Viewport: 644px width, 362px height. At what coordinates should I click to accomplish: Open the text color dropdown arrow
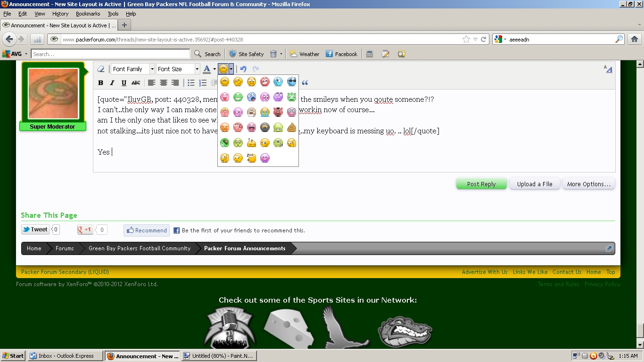tap(215, 69)
